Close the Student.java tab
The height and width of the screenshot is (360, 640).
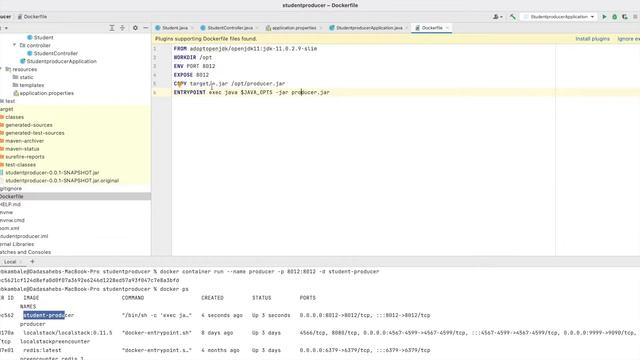(193, 28)
